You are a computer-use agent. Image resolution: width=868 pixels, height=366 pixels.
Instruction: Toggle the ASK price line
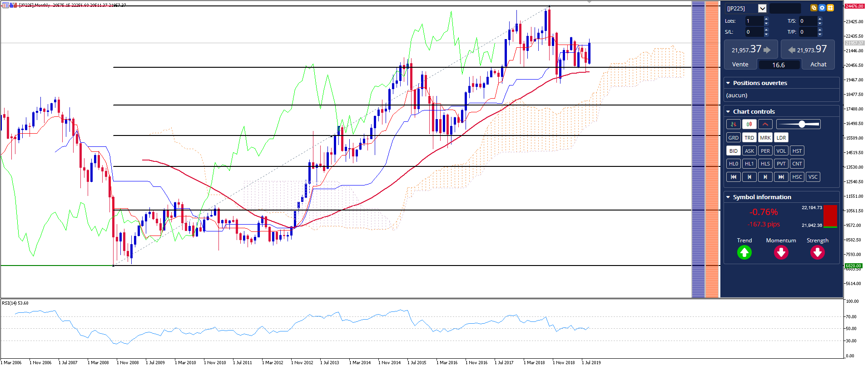(x=749, y=151)
